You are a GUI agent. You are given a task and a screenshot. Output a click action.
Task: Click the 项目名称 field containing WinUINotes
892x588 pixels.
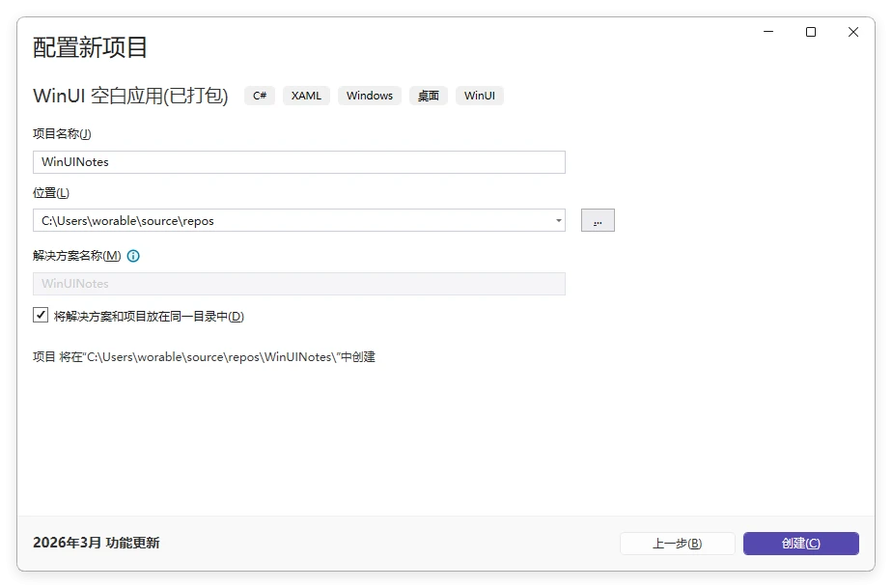tap(299, 162)
